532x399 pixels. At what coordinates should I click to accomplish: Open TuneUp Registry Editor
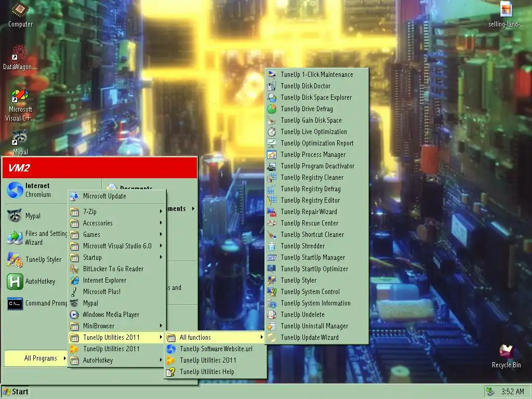click(316, 201)
